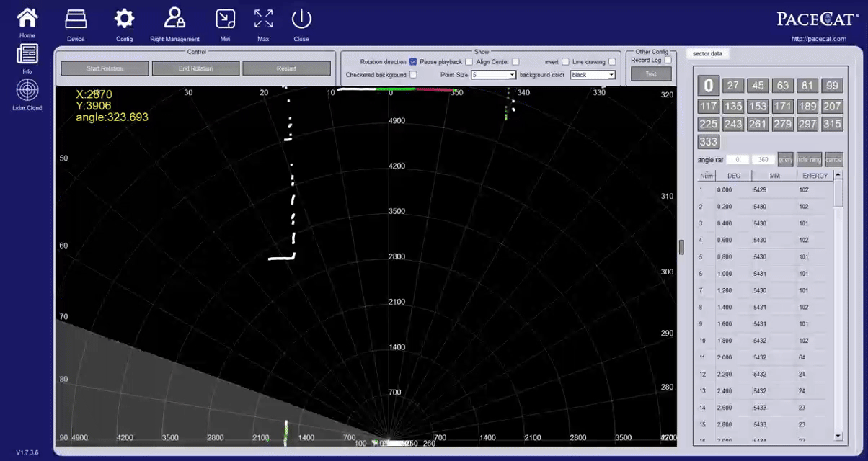Select sector 0 button

(x=708, y=86)
